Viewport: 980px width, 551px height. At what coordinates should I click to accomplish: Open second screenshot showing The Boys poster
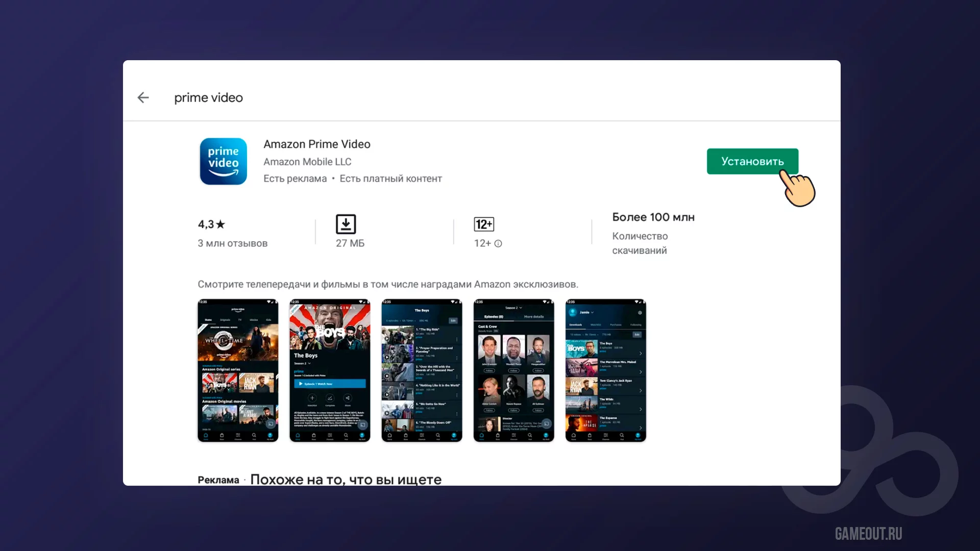tap(330, 370)
